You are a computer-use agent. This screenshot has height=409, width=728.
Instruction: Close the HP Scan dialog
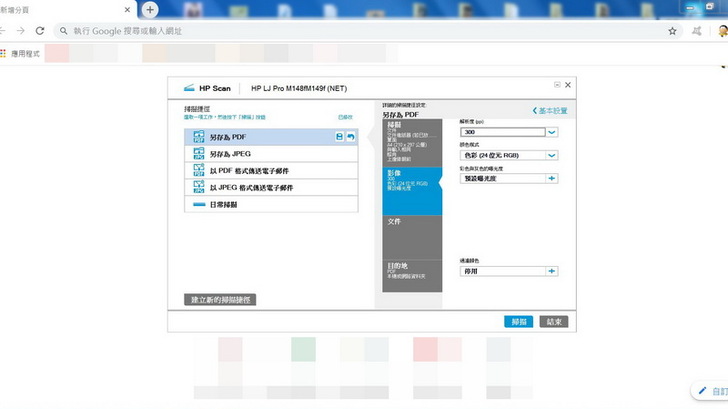(568, 85)
